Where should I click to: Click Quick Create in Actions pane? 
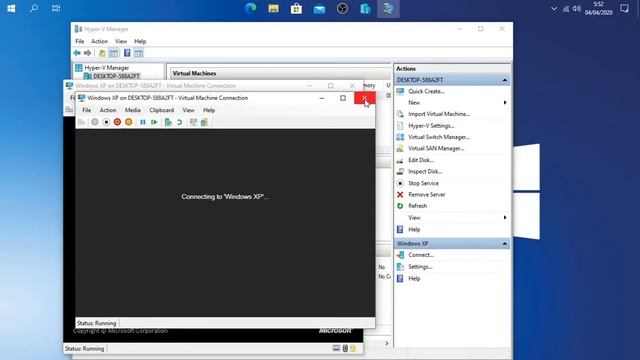(426, 91)
